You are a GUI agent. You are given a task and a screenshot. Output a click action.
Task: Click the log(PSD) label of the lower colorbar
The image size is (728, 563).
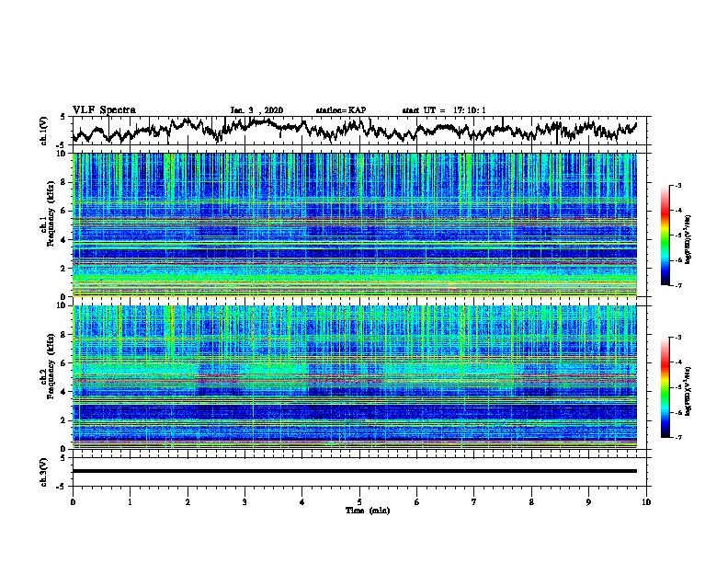tap(688, 391)
